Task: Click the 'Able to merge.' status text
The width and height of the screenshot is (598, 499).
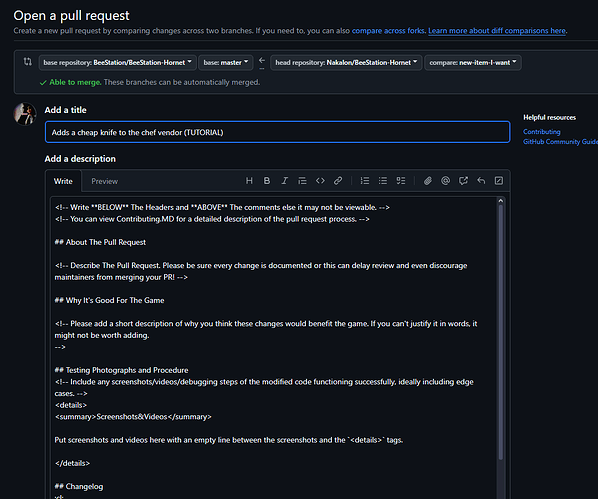Action: [x=75, y=82]
